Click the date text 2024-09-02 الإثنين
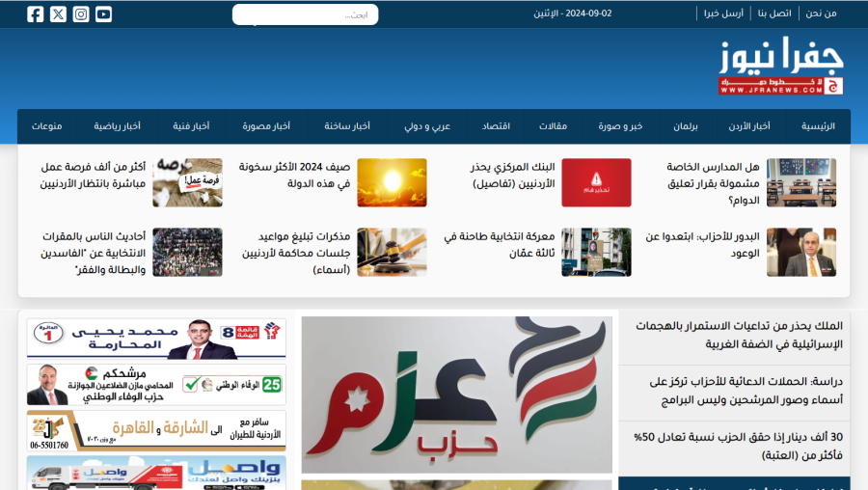The image size is (868, 490). point(572,14)
